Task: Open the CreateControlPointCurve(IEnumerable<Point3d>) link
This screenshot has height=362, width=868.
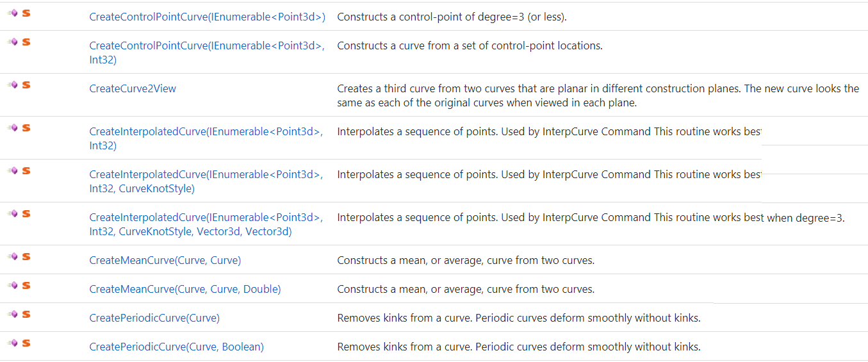Action: click(207, 17)
